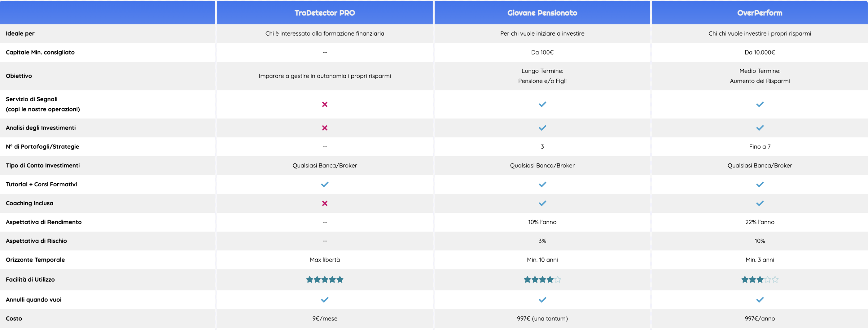The image size is (868, 330).
Task: Click the Da 10.000€ capital cell
Action: click(759, 53)
